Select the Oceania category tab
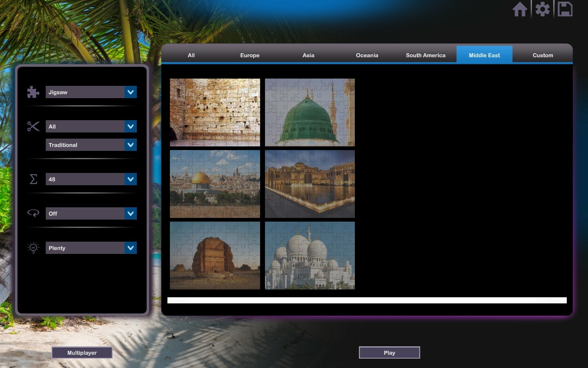The width and height of the screenshot is (588, 368). pos(367,55)
